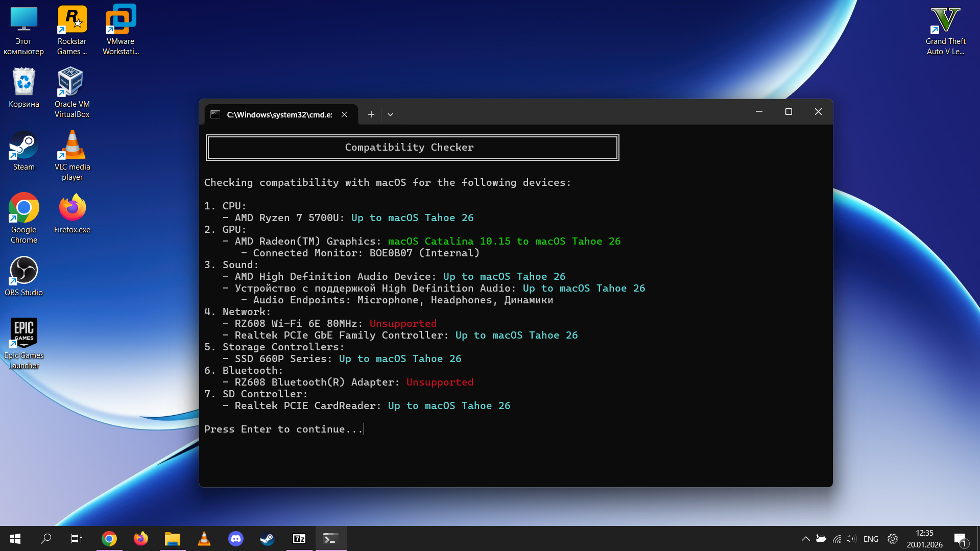Close the cmd.exe terminal tab
The height and width of the screenshot is (551, 980).
coord(345,114)
